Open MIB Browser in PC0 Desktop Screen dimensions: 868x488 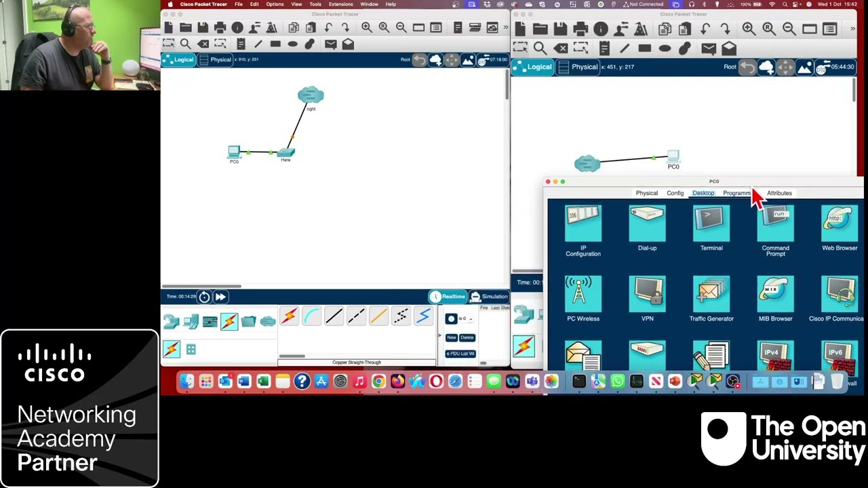(x=775, y=299)
